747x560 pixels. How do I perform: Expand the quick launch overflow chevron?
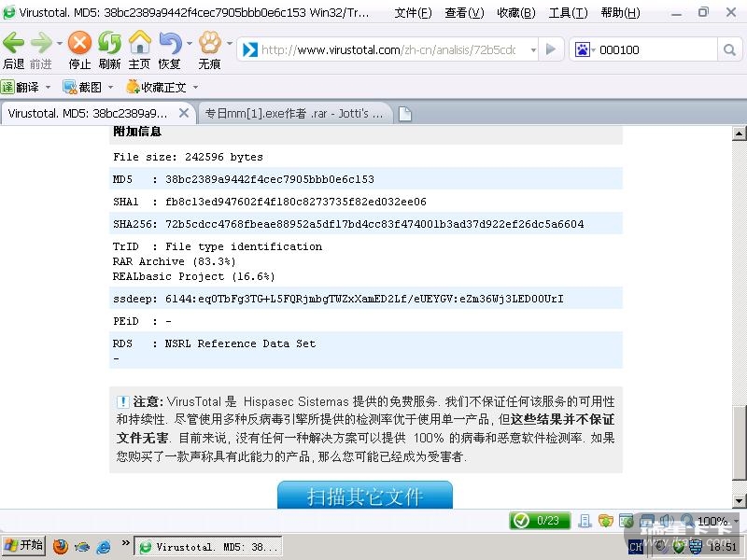coord(125,542)
